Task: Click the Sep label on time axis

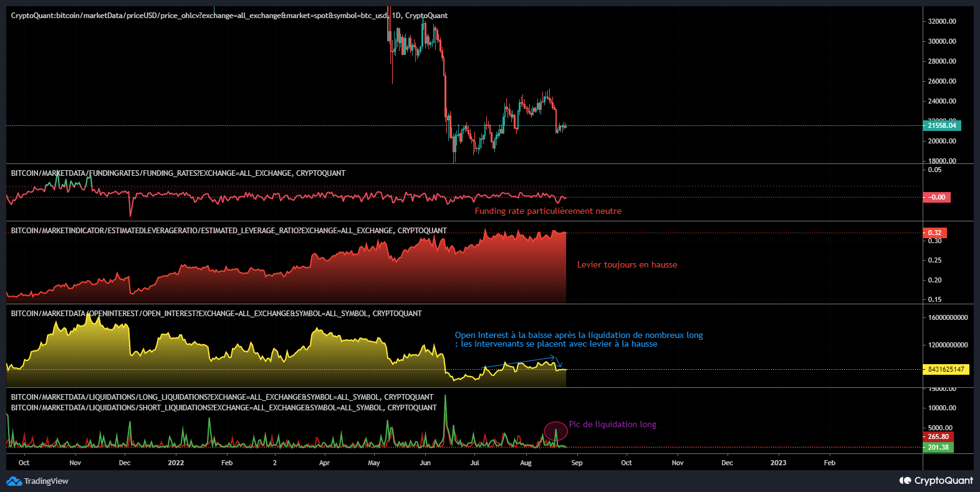Action: (x=577, y=463)
